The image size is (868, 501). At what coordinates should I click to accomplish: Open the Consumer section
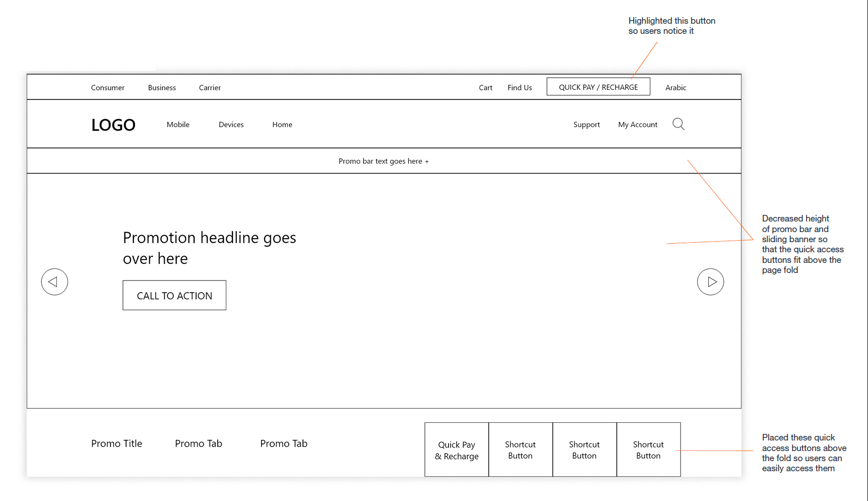point(108,87)
